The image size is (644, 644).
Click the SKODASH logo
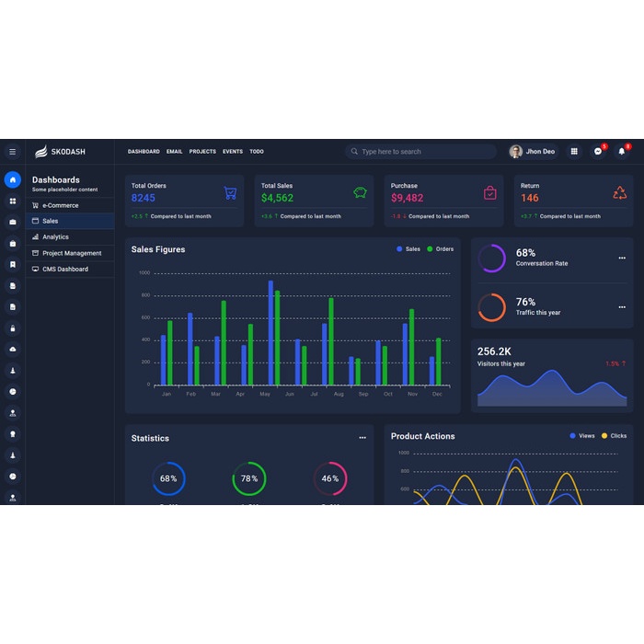(x=61, y=152)
